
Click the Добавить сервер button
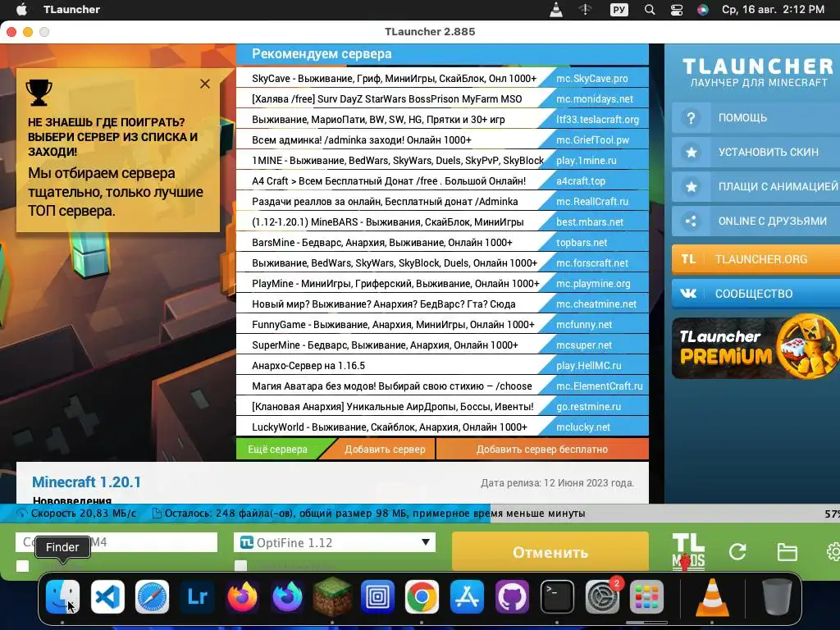[385, 450]
